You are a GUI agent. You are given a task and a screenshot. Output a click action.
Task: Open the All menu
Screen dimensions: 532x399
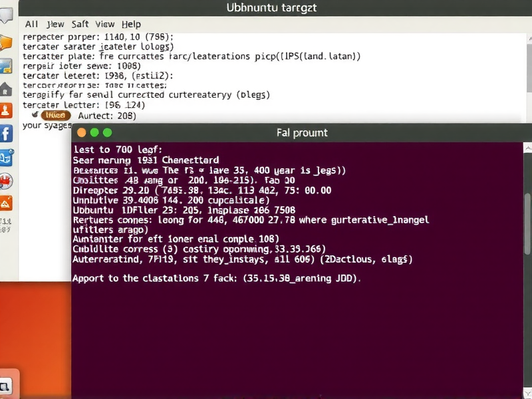(31, 24)
